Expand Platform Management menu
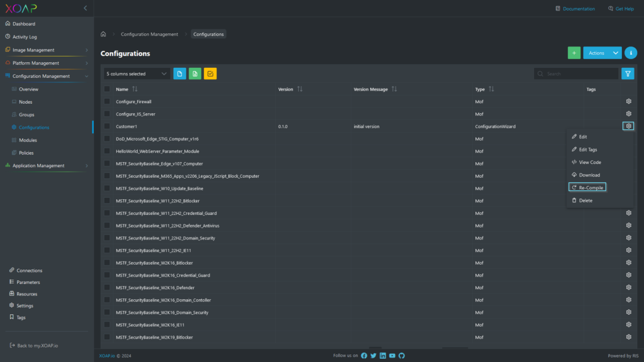 (47, 63)
